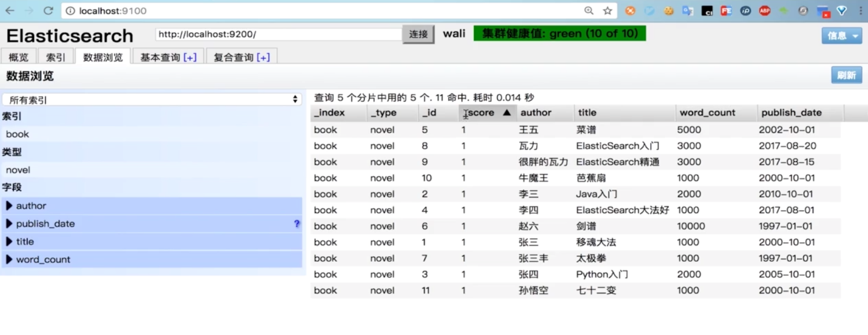868x335 pixels.
Task: Open the 所有索引 index dropdown
Action: (x=152, y=99)
